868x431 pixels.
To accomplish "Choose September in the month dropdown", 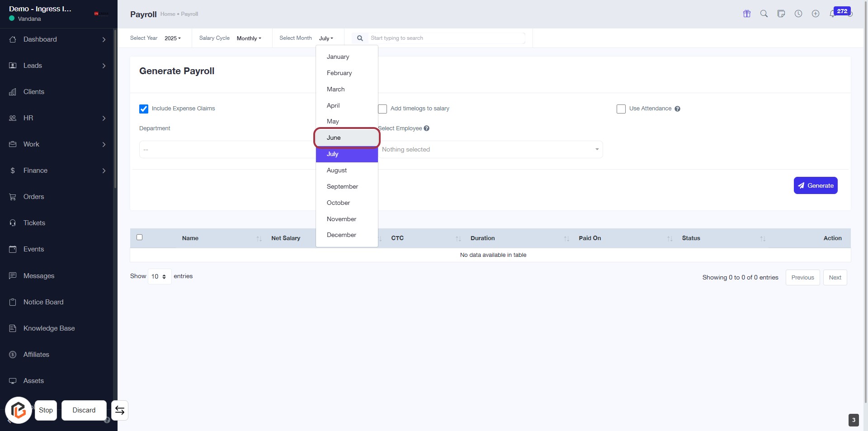I will click(342, 187).
